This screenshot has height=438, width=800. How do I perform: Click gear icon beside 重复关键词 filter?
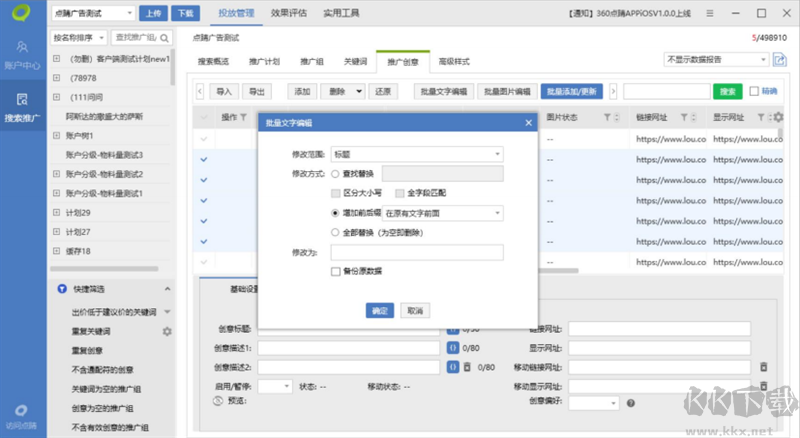coord(167,331)
